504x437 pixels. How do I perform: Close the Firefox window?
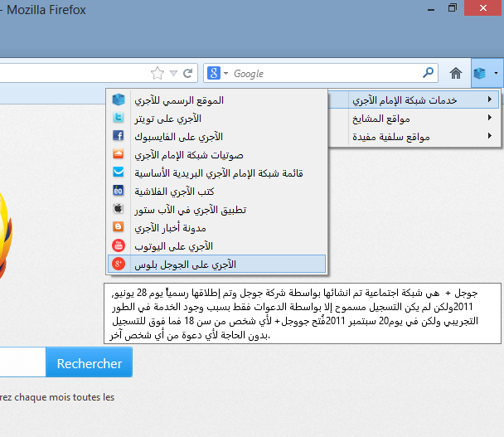(x=483, y=7)
